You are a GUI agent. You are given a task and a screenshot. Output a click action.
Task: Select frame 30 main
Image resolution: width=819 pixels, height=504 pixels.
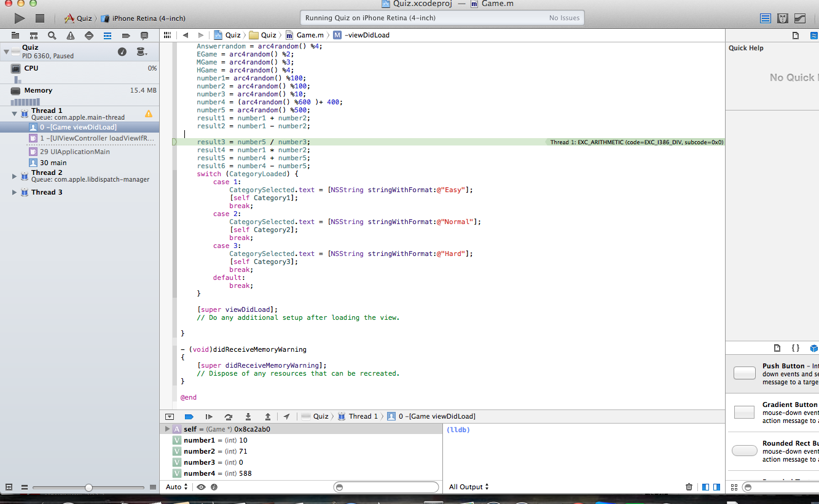pyautogui.click(x=80, y=163)
